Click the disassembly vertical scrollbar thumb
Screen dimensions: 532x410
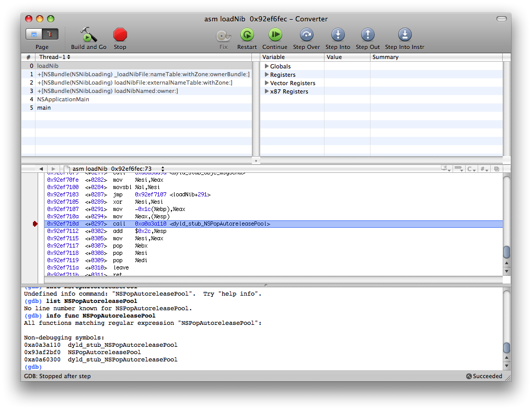506,252
